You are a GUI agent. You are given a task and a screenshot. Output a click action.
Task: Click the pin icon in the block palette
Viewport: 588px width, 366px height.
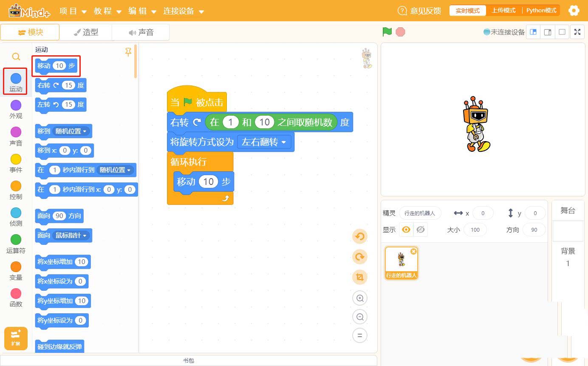click(128, 52)
